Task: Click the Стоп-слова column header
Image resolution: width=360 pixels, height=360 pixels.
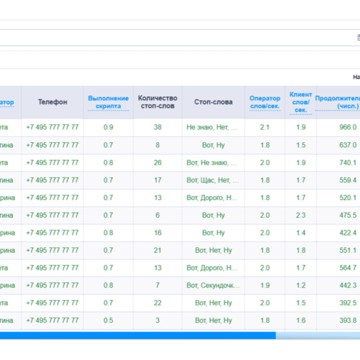Action: click(213, 102)
